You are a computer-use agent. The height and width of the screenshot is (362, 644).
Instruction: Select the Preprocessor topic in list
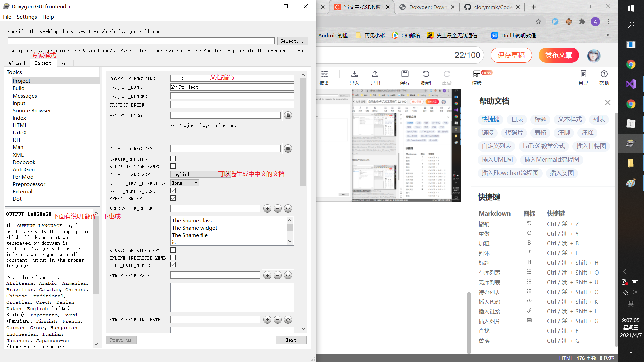pyautogui.click(x=29, y=184)
